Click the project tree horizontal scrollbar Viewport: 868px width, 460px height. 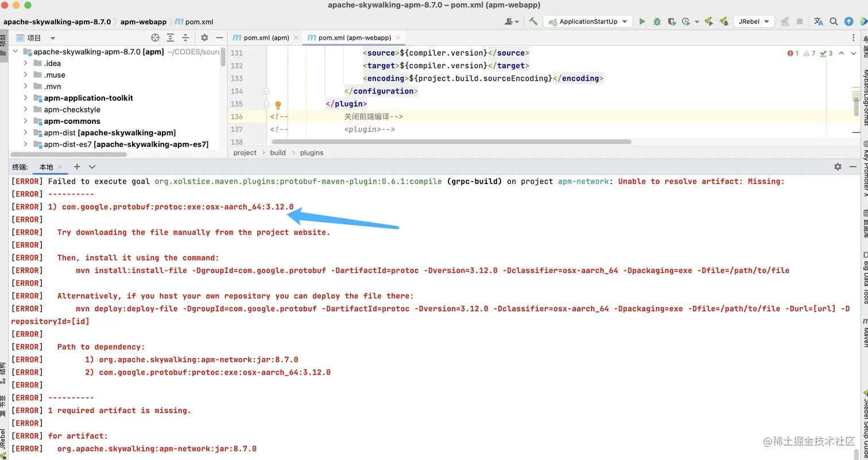tap(69, 154)
